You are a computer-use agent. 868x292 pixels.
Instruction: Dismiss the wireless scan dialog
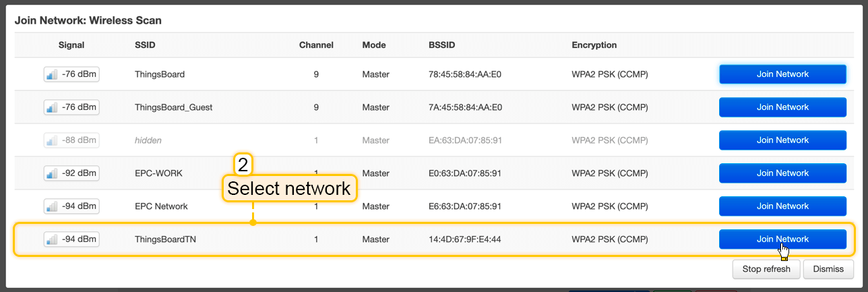coord(828,269)
